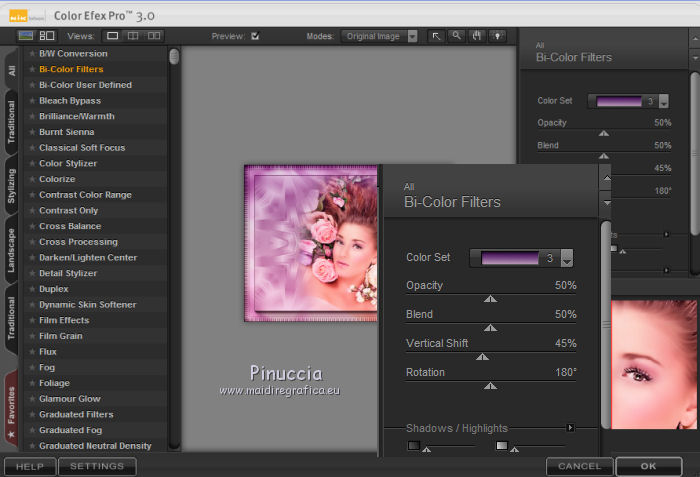Open the Landscape category tab
Screen dimensions: 700x477
(x=12, y=250)
